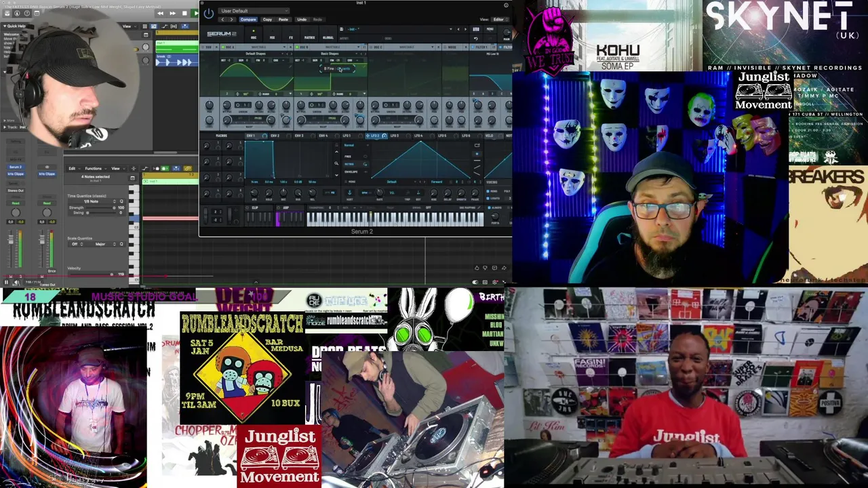Switch to Serum MIX tab

[x=273, y=33]
